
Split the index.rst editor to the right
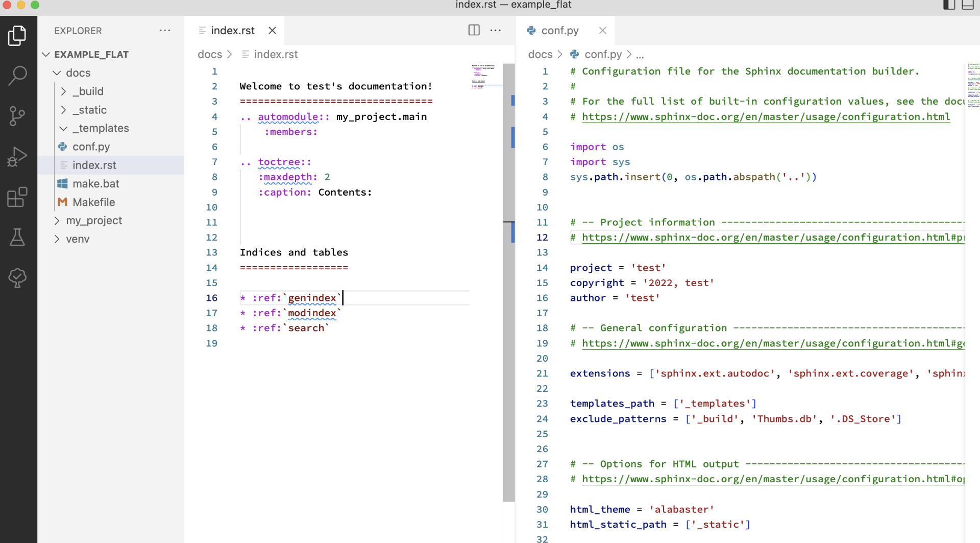click(x=474, y=30)
